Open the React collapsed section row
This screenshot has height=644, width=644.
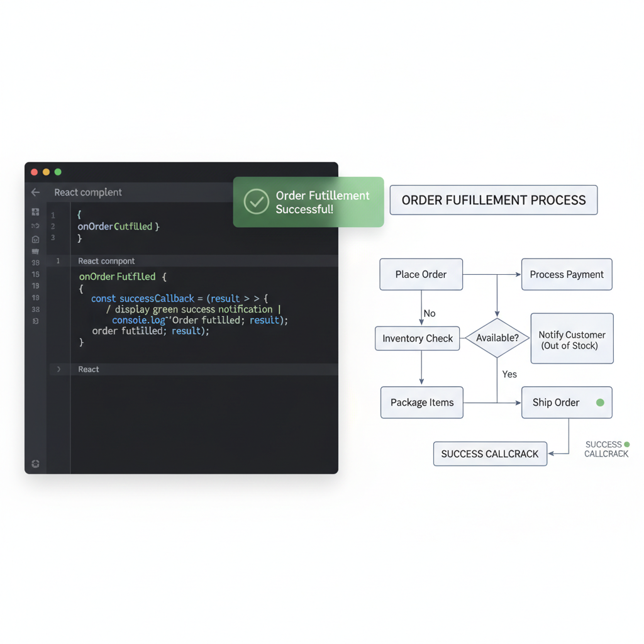click(194, 369)
